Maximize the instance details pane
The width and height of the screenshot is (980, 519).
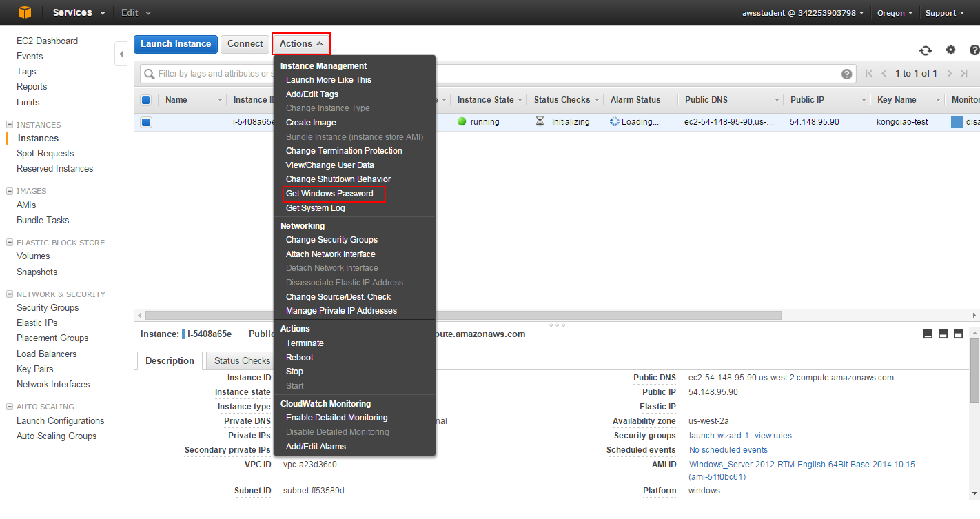958,334
